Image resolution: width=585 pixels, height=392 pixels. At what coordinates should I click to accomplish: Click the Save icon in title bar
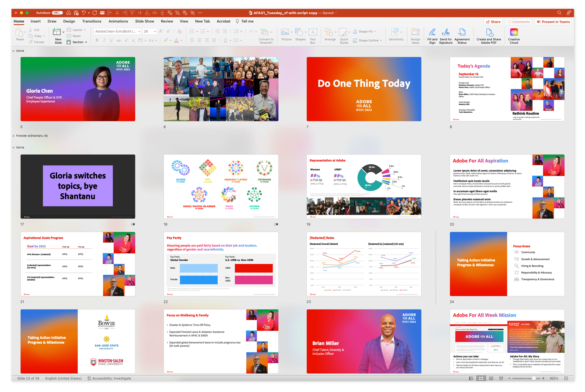(76, 13)
